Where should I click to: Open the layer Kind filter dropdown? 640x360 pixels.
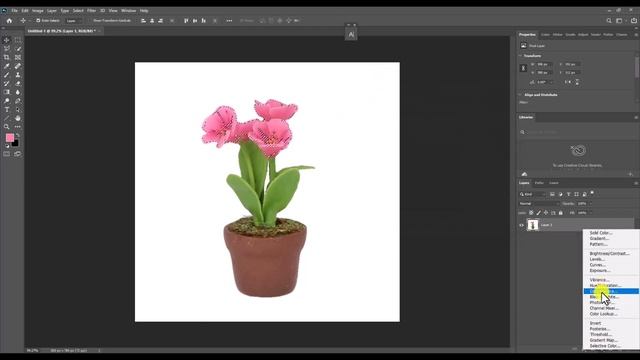click(533, 194)
